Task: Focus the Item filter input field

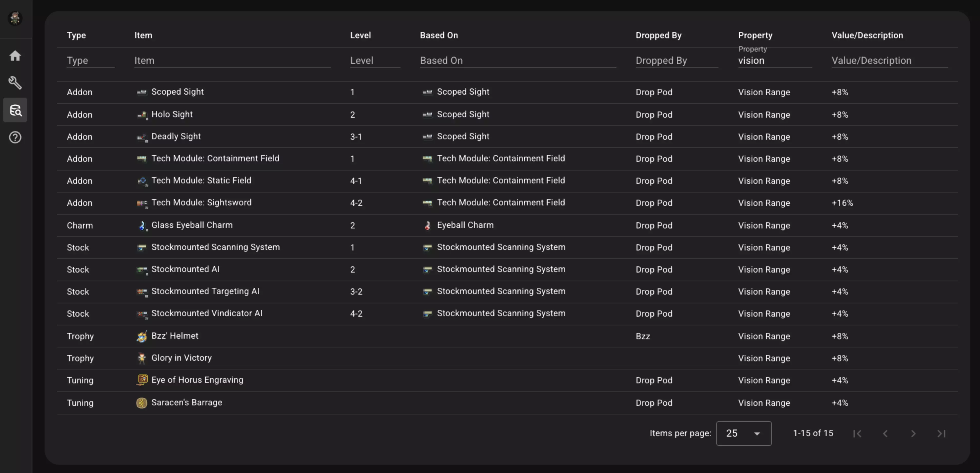Action: [x=232, y=61]
